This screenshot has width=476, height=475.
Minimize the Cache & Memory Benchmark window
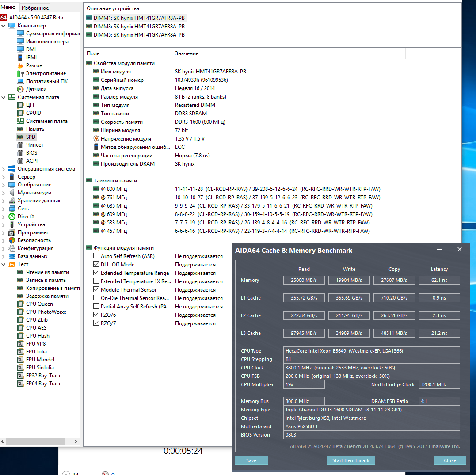pyautogui.click(x=439, y=250)
